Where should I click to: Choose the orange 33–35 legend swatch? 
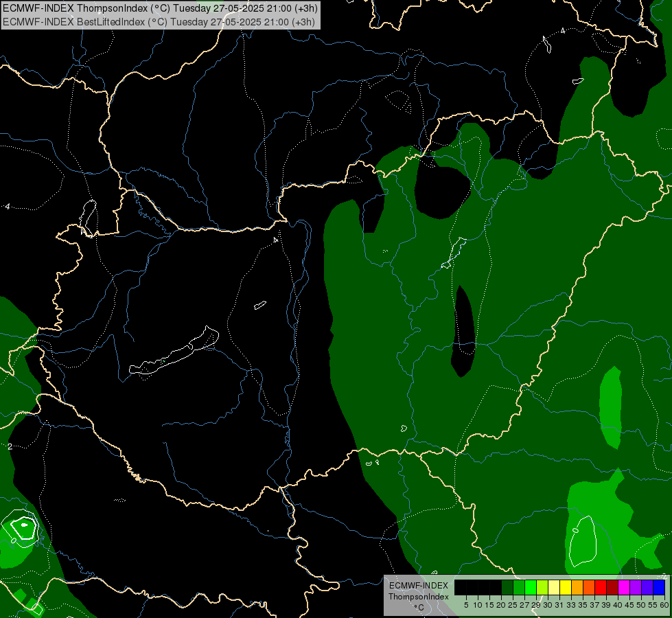pyautogui.click(x=577, y=587)
